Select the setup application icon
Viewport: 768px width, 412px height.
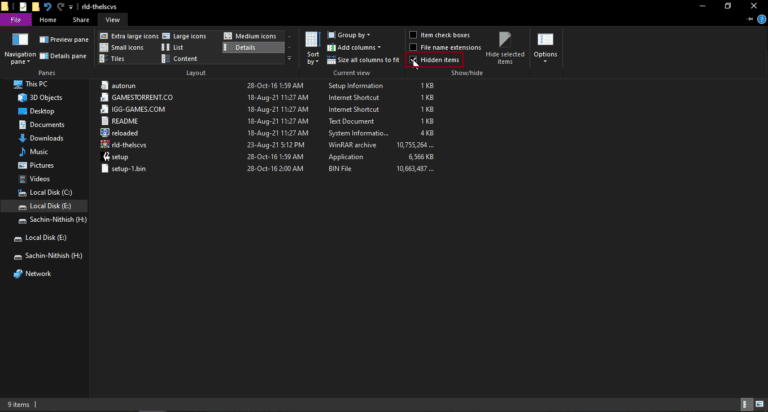click(x=105, y=157)
